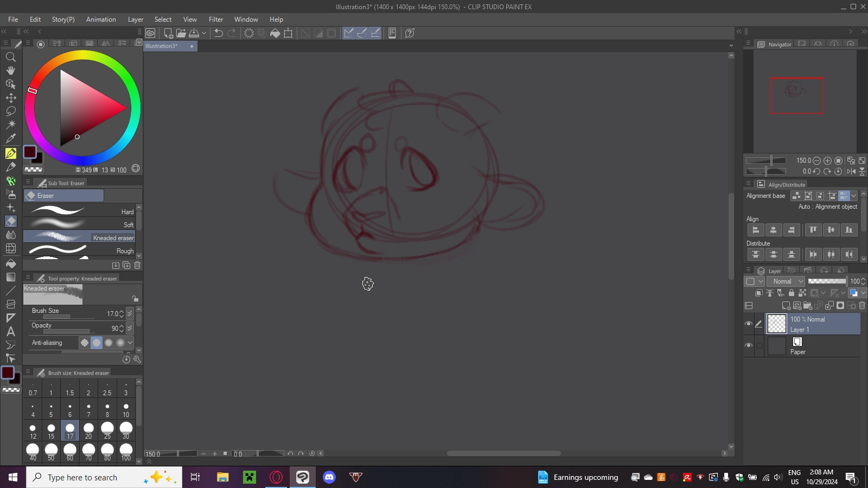
Task: Click the New raster layer icon
Action: [786, 306]
